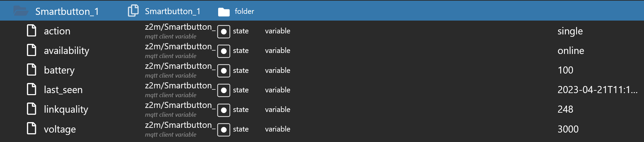The width and height of the screenshot is (644, 142).
Task: Click the copy icon beside Smartbutton_1 name
Action: click(x=133, y=11)
